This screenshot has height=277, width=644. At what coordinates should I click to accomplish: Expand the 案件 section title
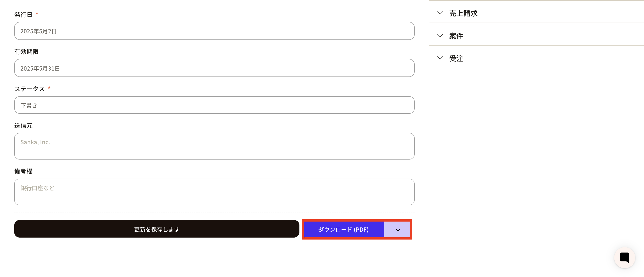coord(456,36)
